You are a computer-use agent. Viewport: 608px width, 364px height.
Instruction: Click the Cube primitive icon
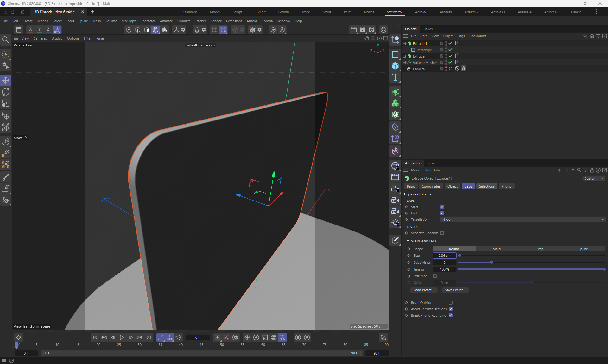395,66
